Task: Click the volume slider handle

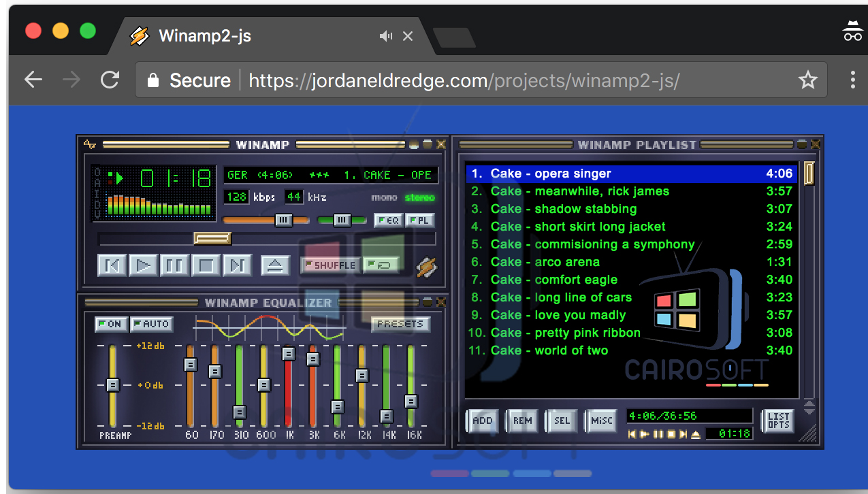Action: tap(284, 220)
